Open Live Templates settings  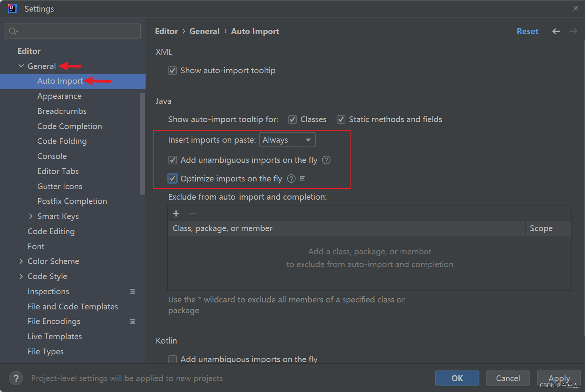pos(55,337)
